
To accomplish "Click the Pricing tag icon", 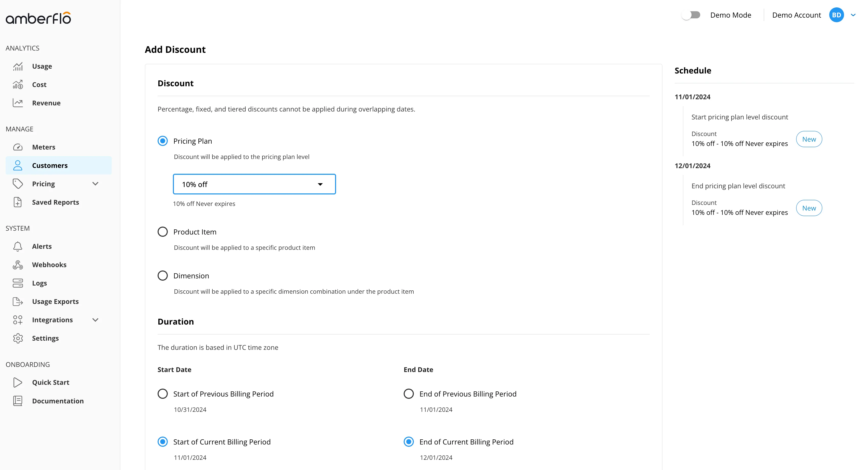I will coord(18,184).
